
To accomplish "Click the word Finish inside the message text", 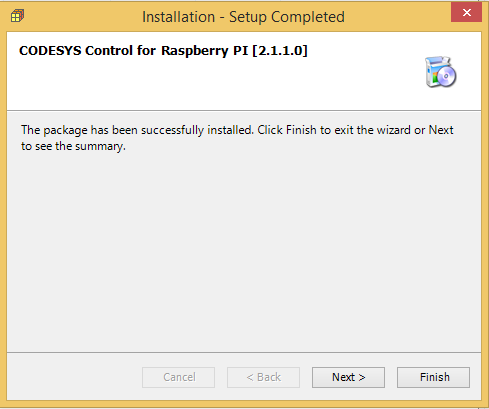I will point(301,130).
